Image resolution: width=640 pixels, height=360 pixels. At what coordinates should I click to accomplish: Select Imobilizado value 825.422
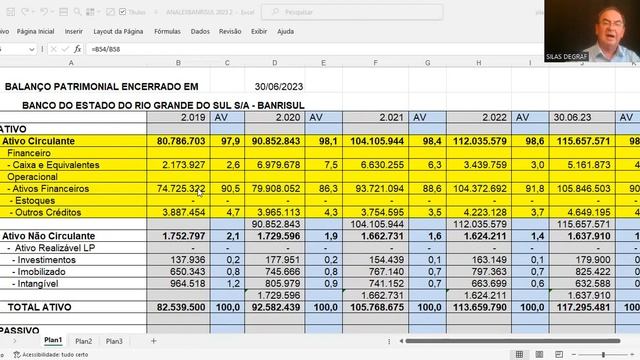pos(582,272)
